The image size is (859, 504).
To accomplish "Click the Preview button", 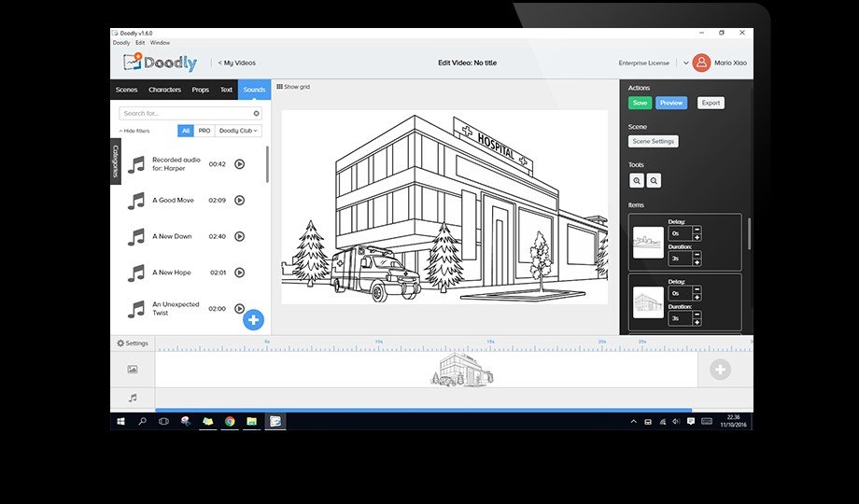I will click(671, 103).
